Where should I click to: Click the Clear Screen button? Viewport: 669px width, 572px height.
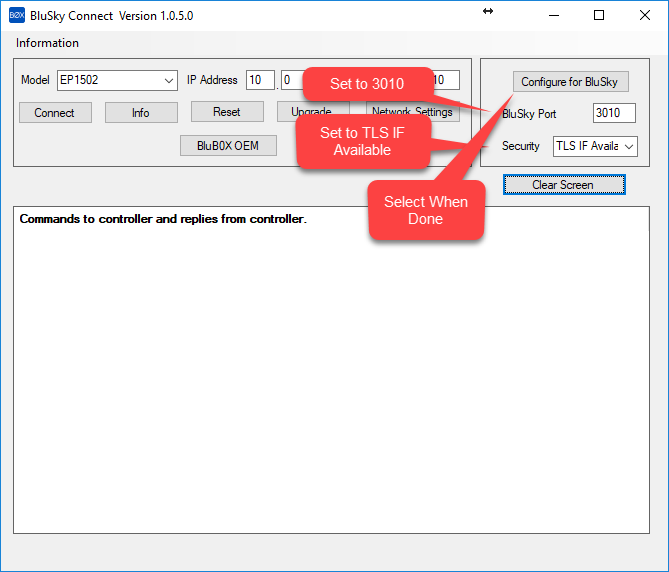click(564, 185)
